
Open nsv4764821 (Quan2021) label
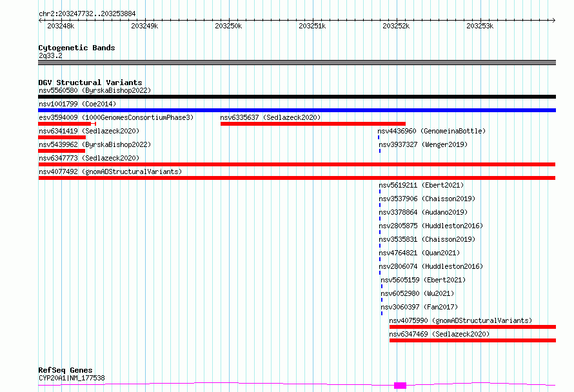419,253
